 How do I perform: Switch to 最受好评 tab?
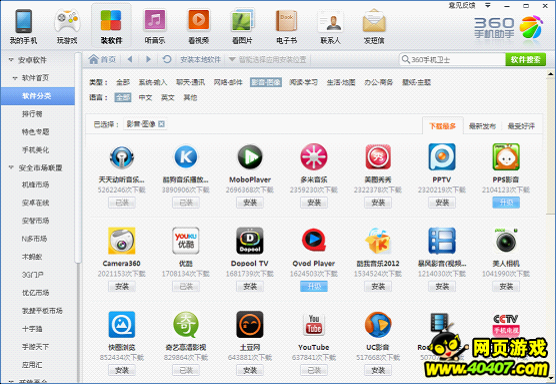[x=521, y=126]
